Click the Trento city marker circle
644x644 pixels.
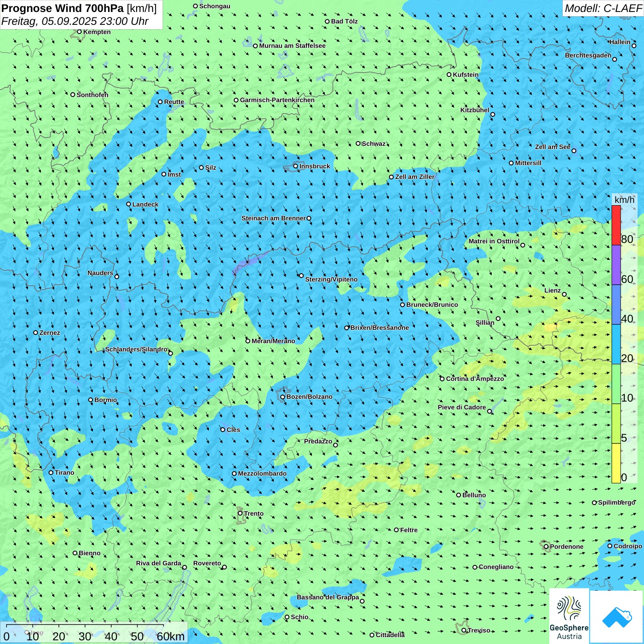coord(240,513)
